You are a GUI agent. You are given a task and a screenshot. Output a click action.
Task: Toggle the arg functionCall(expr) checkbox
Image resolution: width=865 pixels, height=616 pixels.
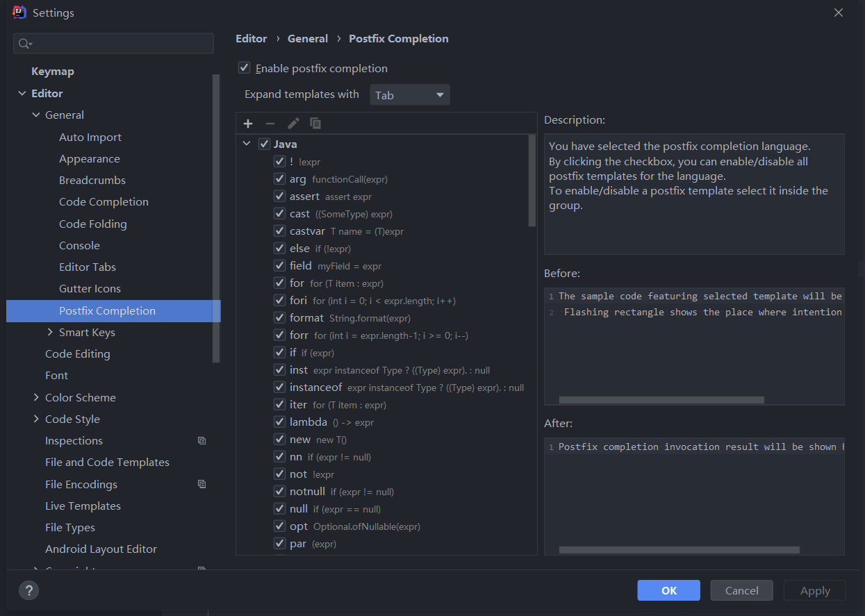click(x=279, y=179)
